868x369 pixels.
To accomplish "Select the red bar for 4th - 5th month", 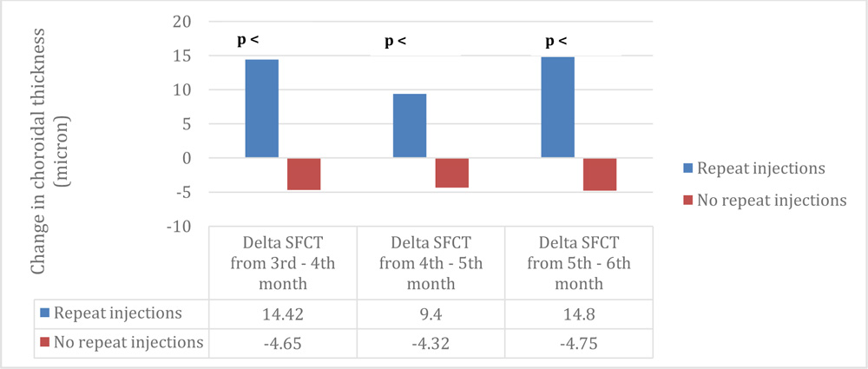I will [x=451, y=173].
